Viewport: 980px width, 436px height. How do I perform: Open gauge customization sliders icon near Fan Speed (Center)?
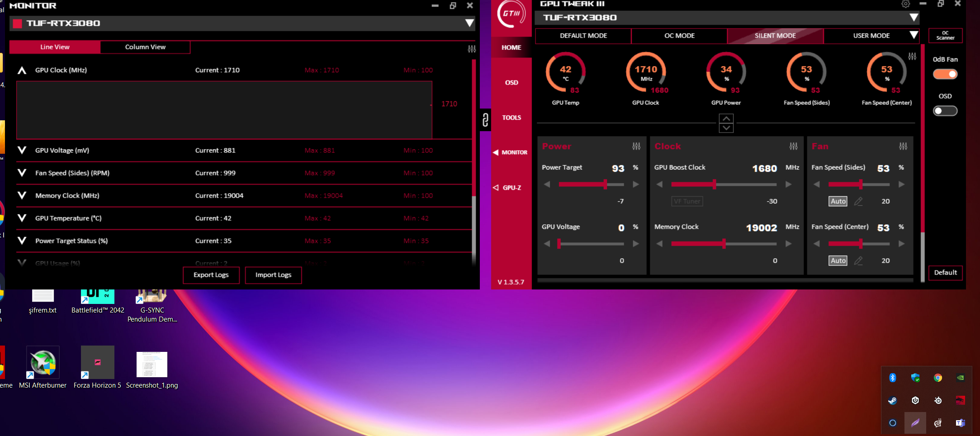click(x=912, y=57)
